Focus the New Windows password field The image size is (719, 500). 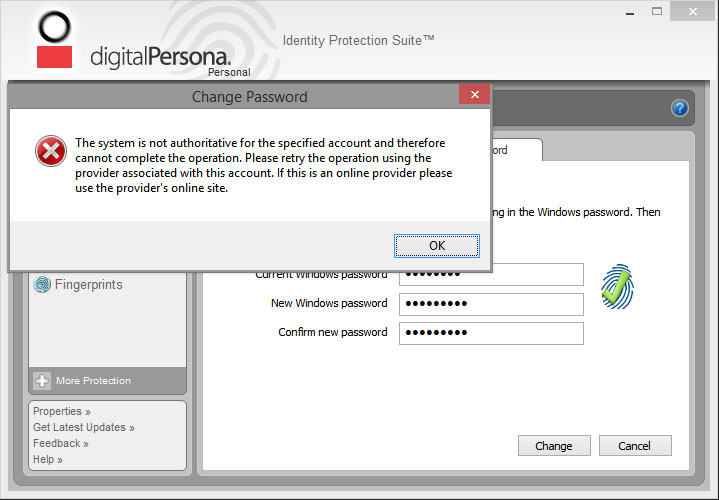pyautogui.click(x=491, y=304)
